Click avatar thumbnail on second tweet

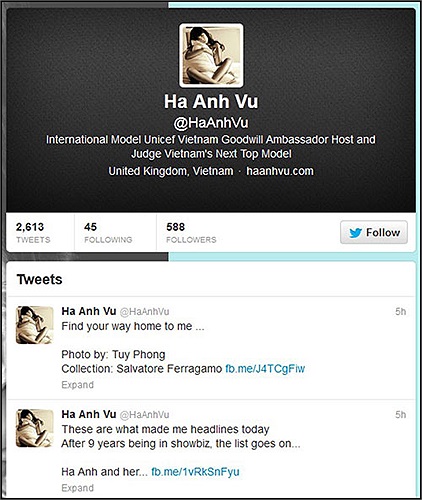[x=35, y=428]
